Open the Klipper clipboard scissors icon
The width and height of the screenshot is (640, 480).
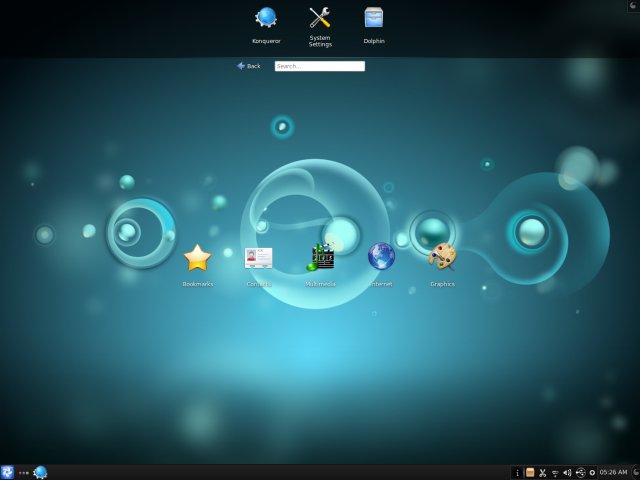click(x=542, y=472)
